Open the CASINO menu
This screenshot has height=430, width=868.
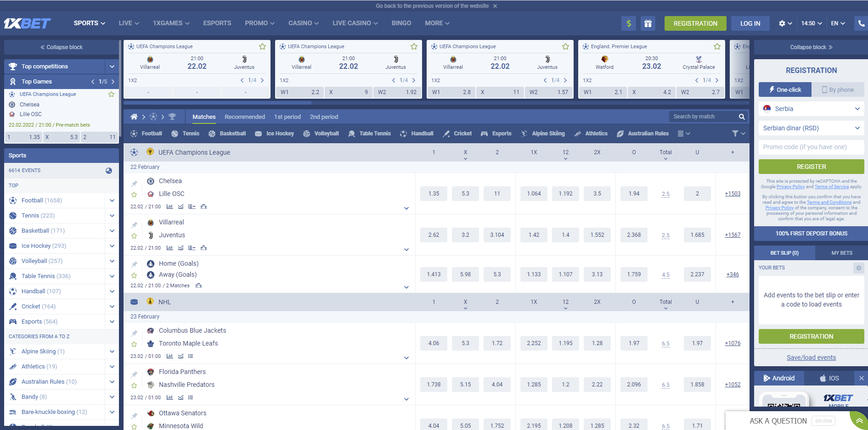(x=304, y=23)
